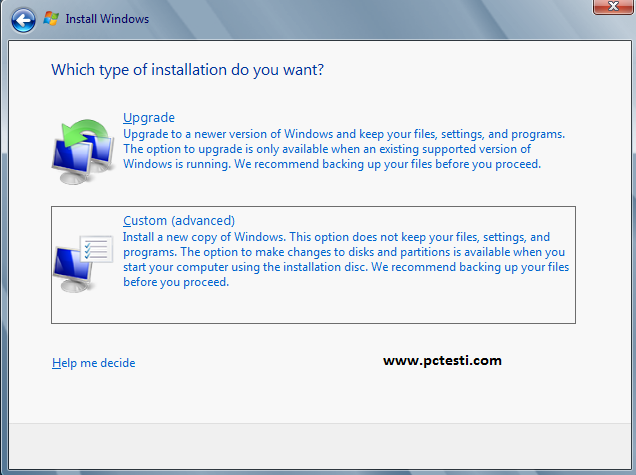Image resolution: width=636 pixels, height=475 pixels.
Task: Click the 'Install a new copy of Windows' description
Action: (x=346, y=259)
